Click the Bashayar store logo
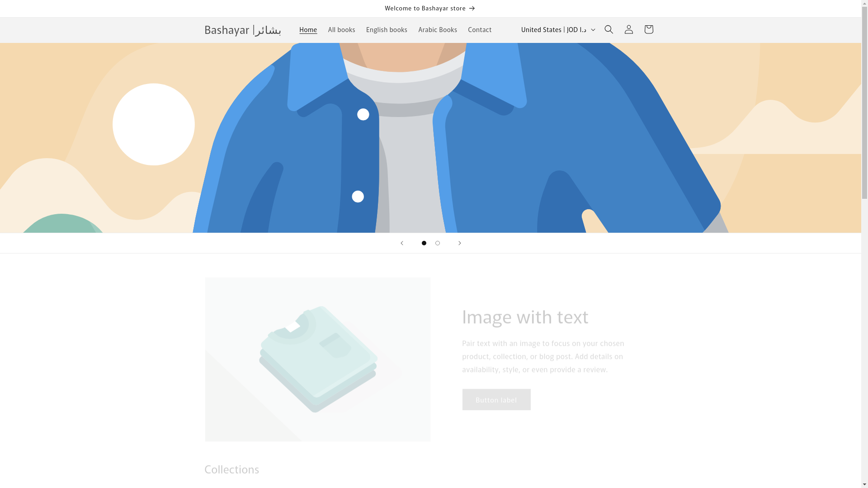Image resolution: width=868 pixels, height=488 pixels. click(242, 30)
